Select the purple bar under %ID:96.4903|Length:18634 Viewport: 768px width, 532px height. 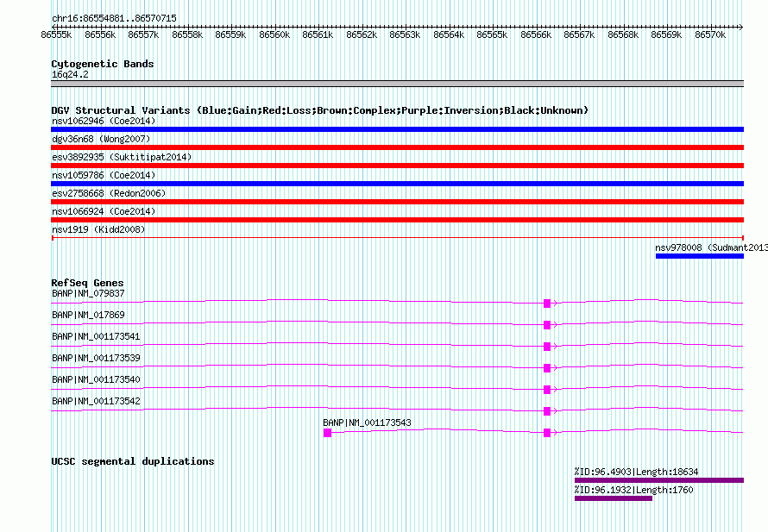(659, 480)
